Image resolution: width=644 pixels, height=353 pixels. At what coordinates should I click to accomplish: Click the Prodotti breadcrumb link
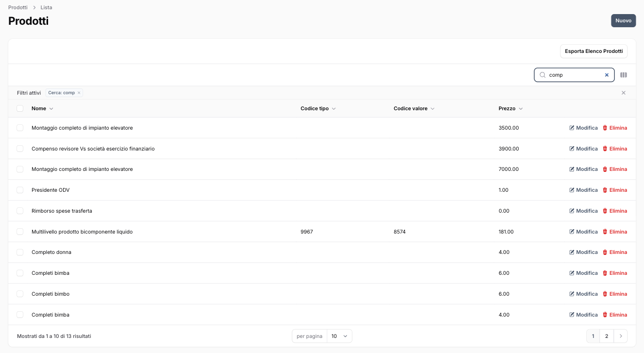point(18,7)
